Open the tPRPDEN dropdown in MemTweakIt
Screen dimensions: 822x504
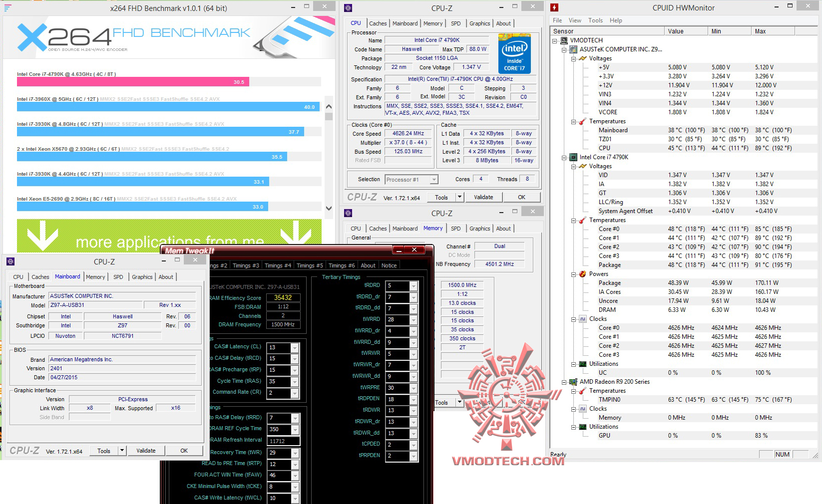pyautogui.click(x=413, y=456)
